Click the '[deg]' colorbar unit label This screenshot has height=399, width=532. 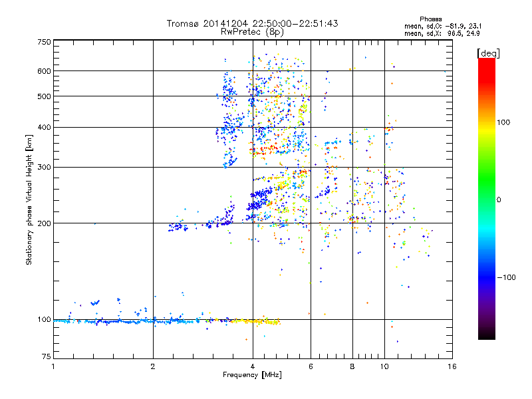(488, 53)
